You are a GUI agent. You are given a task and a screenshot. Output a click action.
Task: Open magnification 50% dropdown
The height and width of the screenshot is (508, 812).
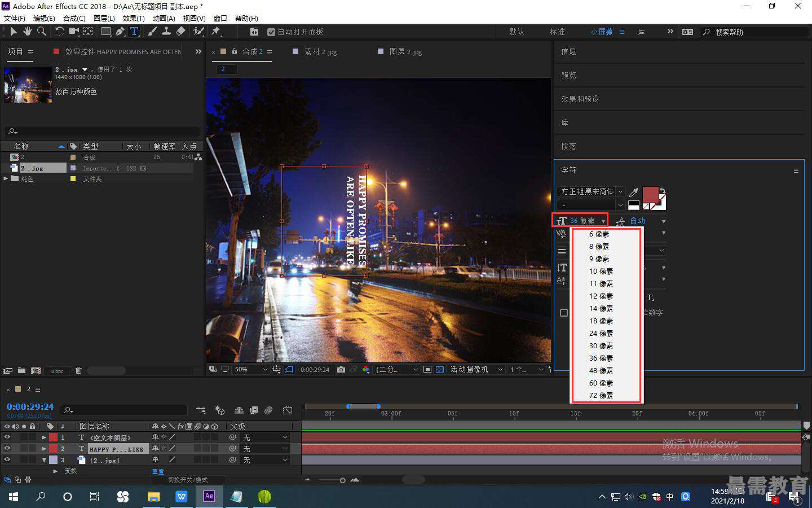tap(250, 370)
